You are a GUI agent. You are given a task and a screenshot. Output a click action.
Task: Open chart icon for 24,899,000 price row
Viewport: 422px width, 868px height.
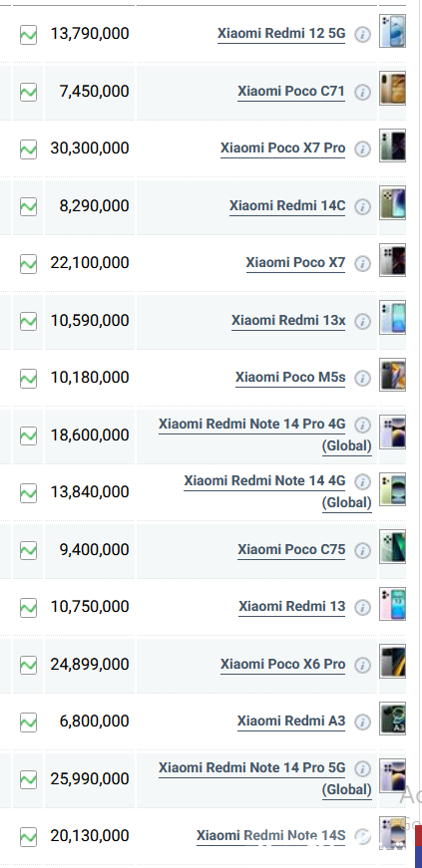(28, 665)
